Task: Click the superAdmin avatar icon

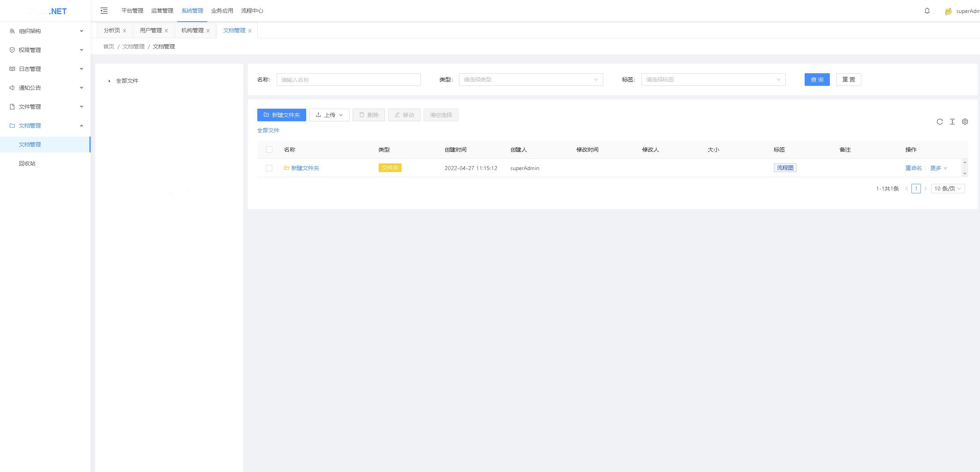Action: click(948, 11)
